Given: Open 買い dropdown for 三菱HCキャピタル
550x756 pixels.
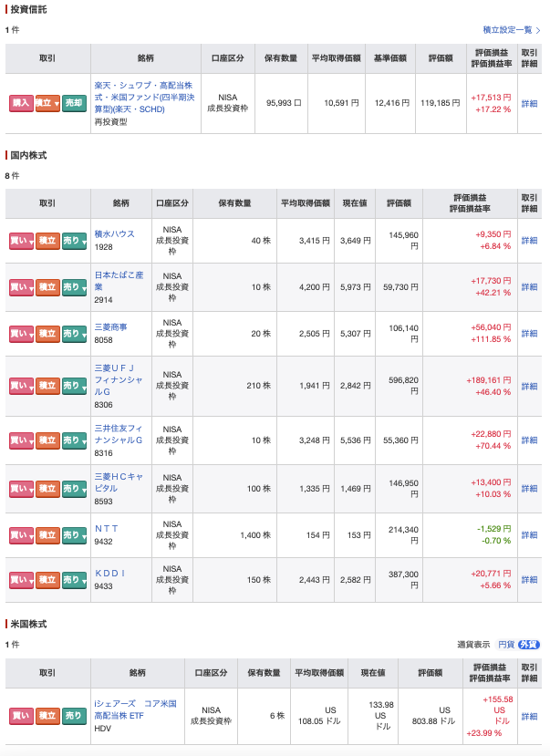Looking at the screenshot, I should (x=21, y=489).
